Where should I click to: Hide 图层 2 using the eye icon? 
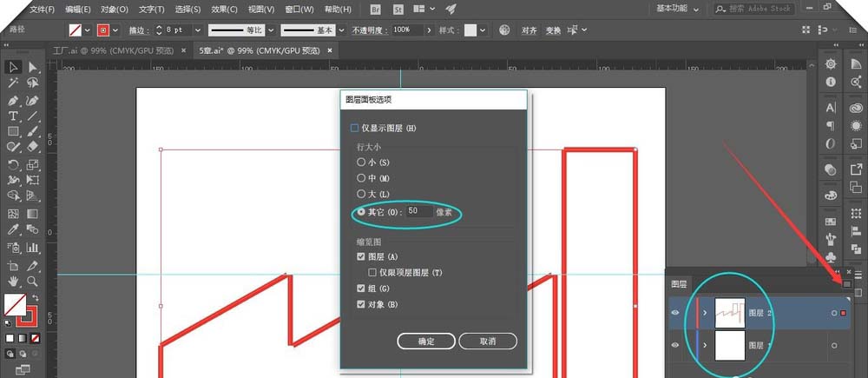tap(677, 313)
